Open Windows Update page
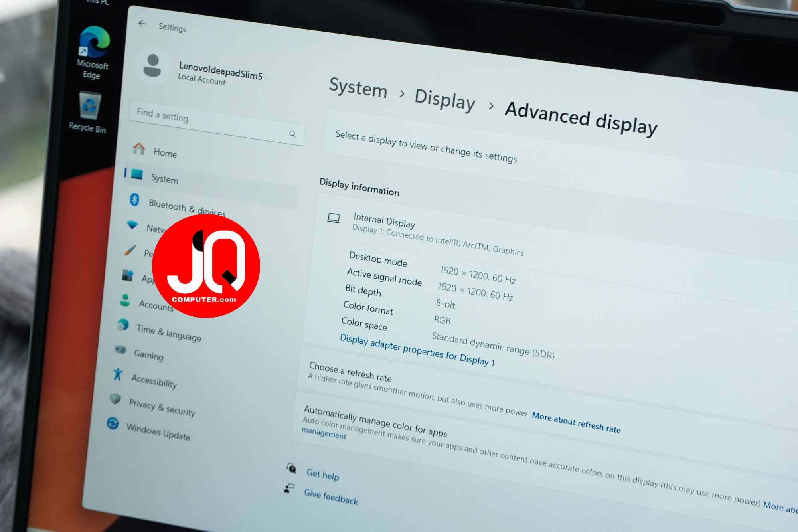This screenshot has width=798, height=532. pyautogui.click(x=158, y=432)
